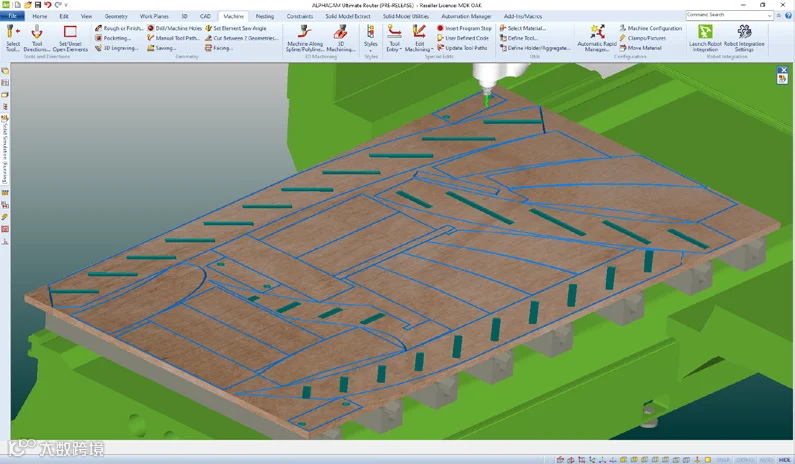Expand the Styles dropdown

pos(371,39)
